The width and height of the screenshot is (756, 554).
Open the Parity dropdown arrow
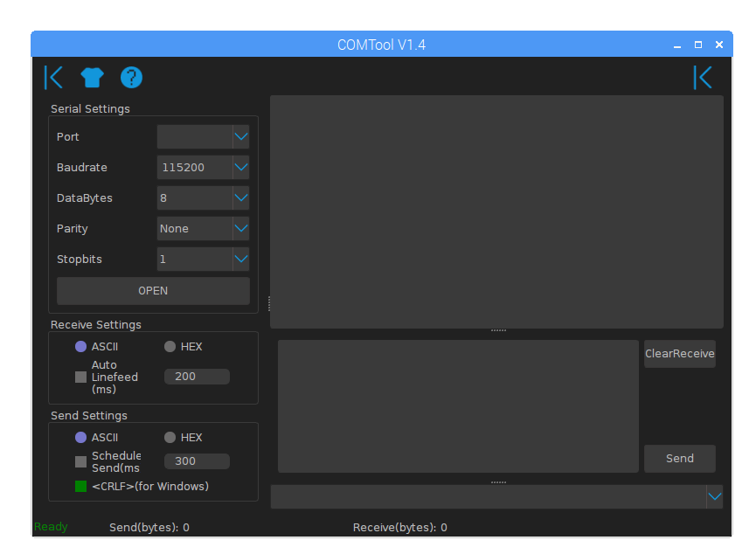coord(241,229)
